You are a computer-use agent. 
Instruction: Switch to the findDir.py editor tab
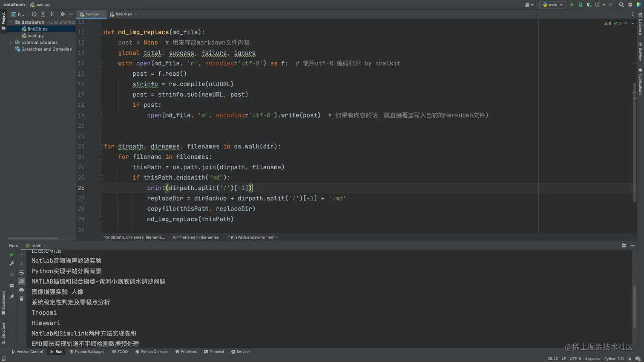[x=123, y=14]
